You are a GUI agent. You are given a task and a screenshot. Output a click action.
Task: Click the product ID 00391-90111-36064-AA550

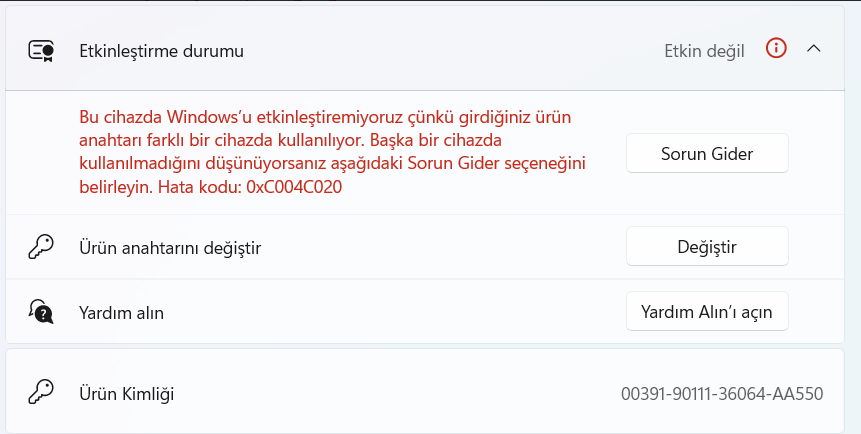(x=722, y=393)
